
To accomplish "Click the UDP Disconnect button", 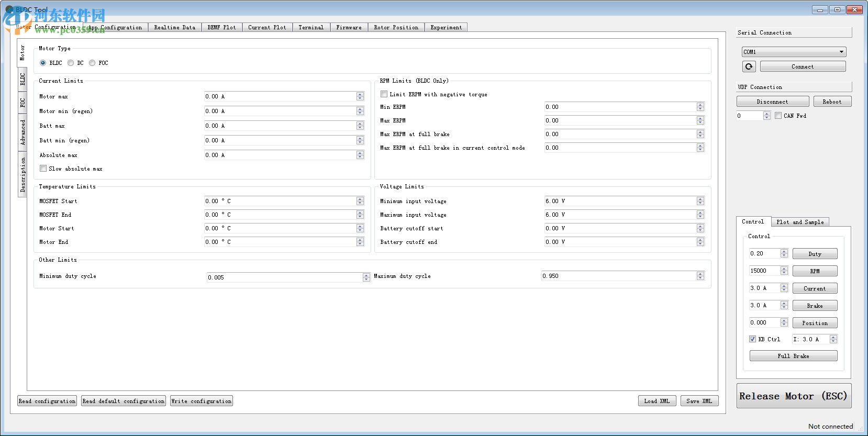I will (772, 102).
